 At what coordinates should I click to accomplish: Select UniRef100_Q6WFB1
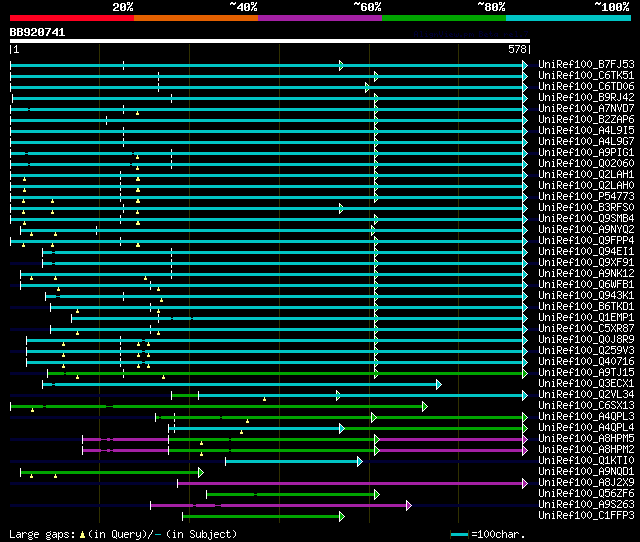coord(586,285)
